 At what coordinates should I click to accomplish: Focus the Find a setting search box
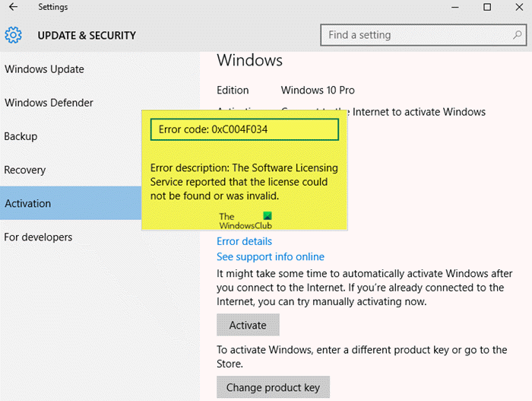(x=423, y=35)
